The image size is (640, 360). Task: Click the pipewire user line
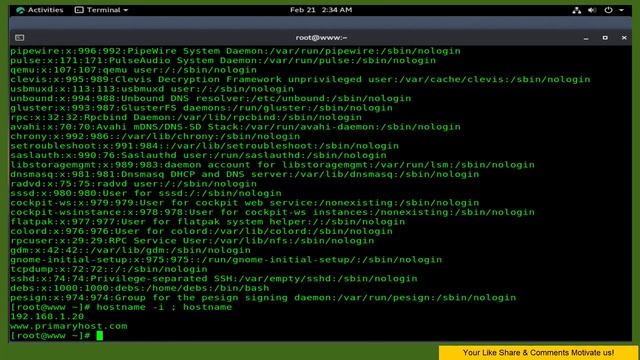pos(235,51)
